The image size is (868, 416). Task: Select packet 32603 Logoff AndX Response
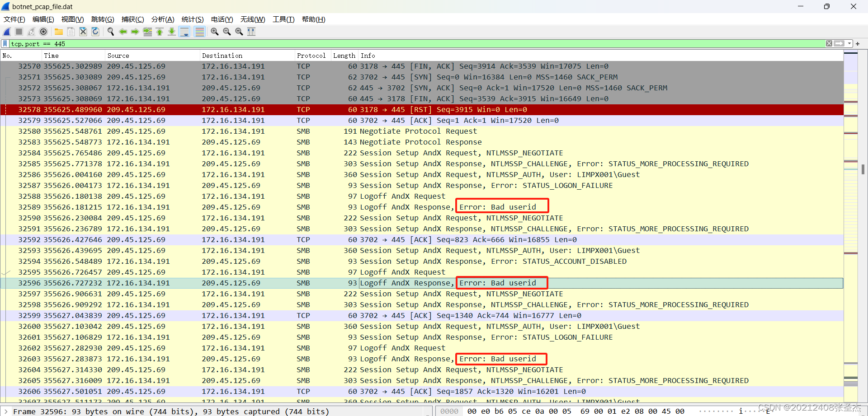pyautogui.click(x=422, y=359)
